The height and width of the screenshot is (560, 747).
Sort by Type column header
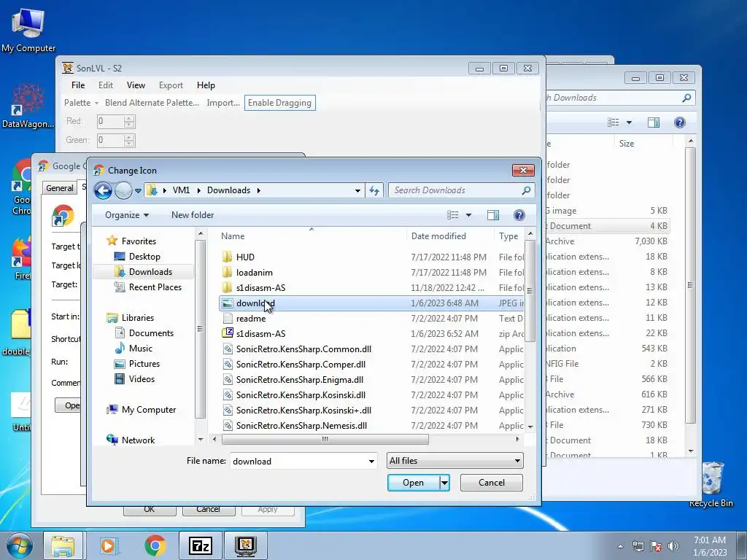coord(508,236)
